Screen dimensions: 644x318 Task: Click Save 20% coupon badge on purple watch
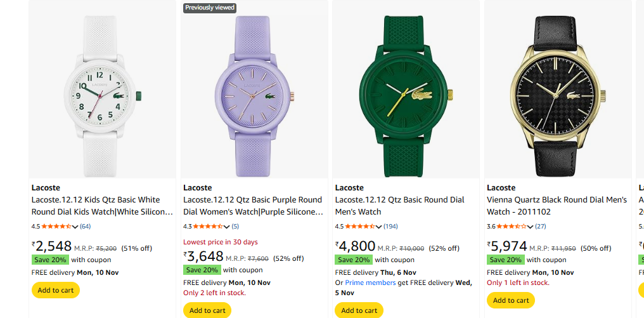pos(202,270)
